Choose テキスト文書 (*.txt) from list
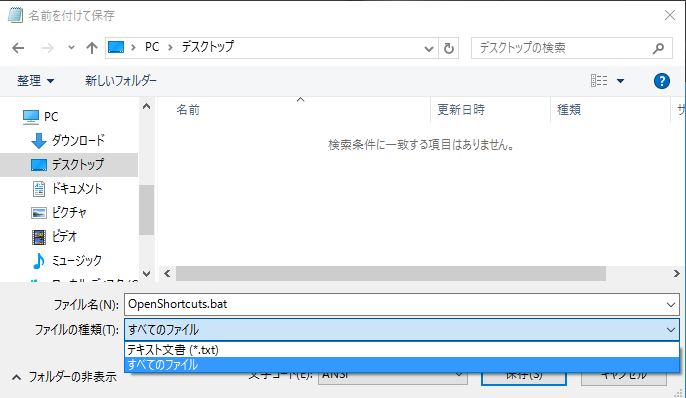Image resolution: width=686 pixels, height=398 pixels. [402, 350]
